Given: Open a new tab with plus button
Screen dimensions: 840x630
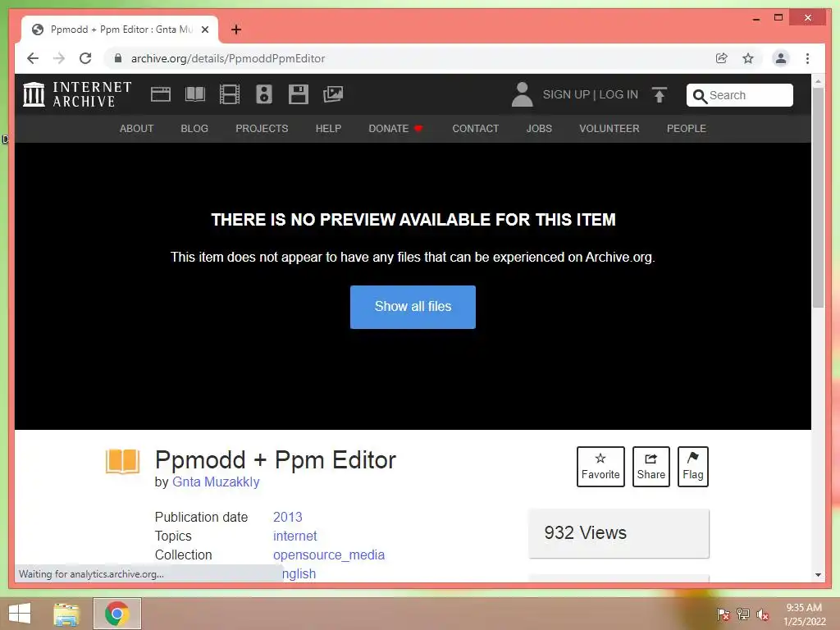Looking at the screenshot, I should tap(236, 30).
